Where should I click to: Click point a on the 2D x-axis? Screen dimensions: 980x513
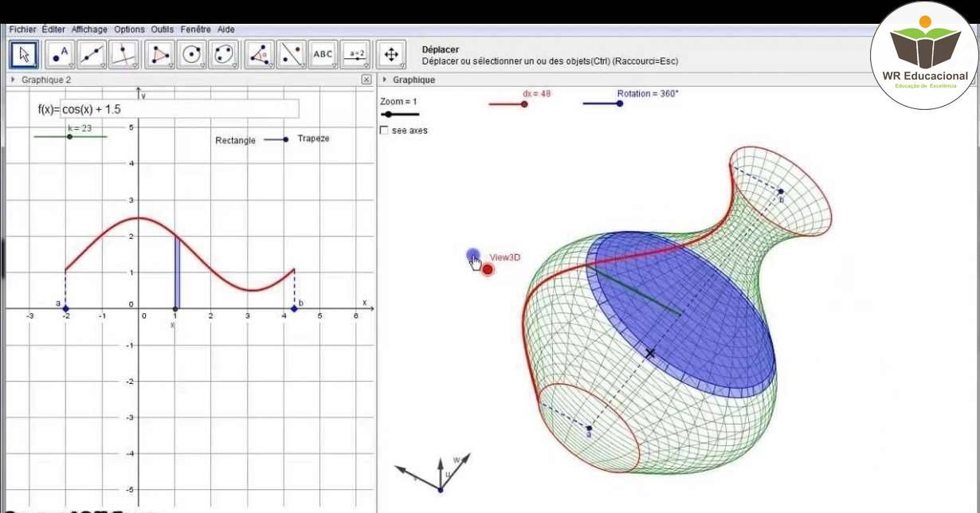point(65,308)
